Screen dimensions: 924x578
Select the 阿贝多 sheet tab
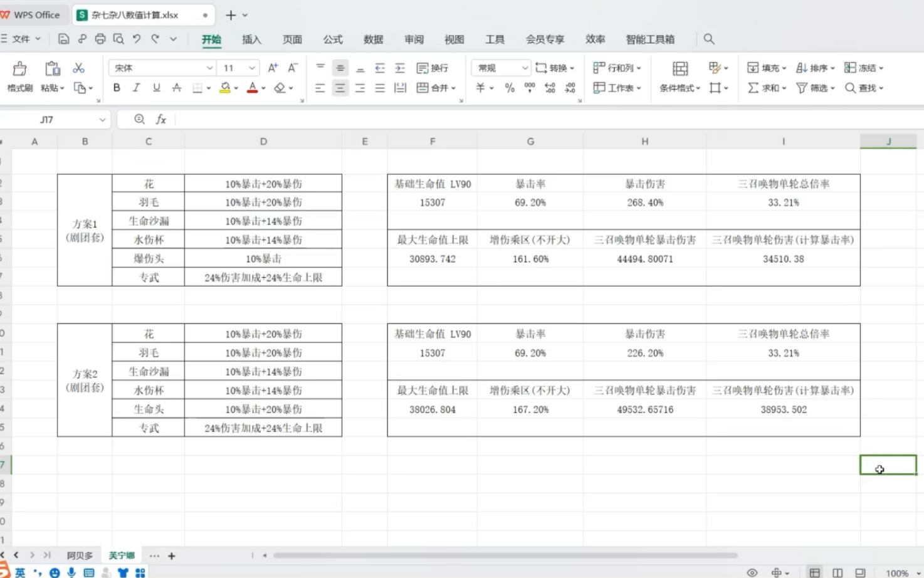[x=80, y=555]
